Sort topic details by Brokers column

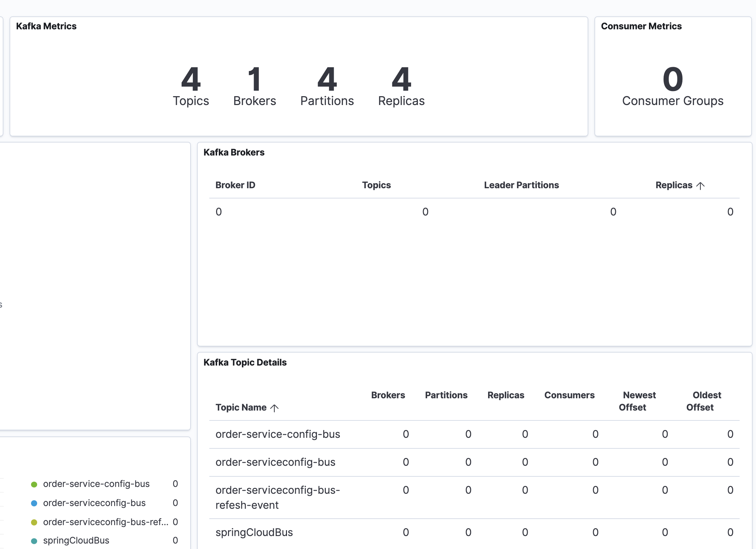click(x=388, y=395)
